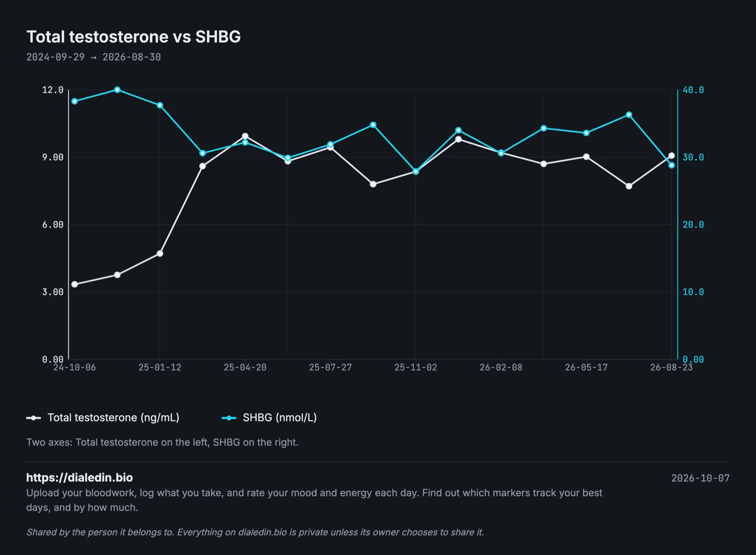Click the 24-10-06 date label
Screen dimensions: 756x555
pyautogui.click(x=75, y=367)
